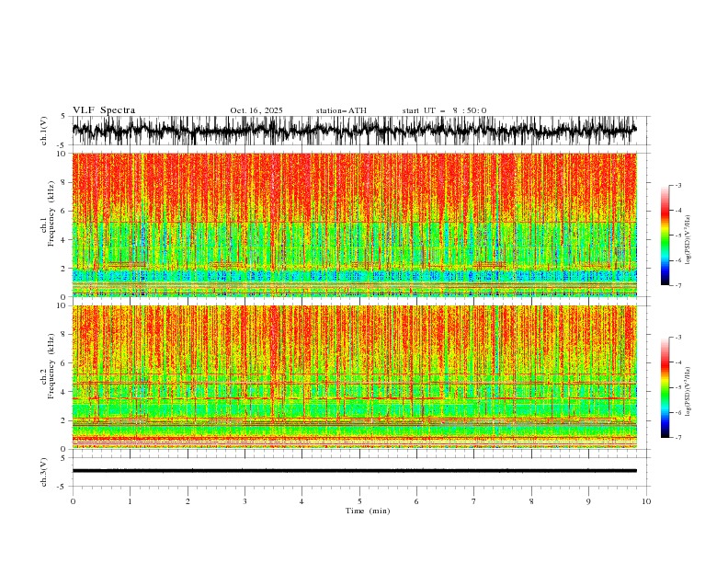Click time axis tick label "8"

click(x=531, y=501)
